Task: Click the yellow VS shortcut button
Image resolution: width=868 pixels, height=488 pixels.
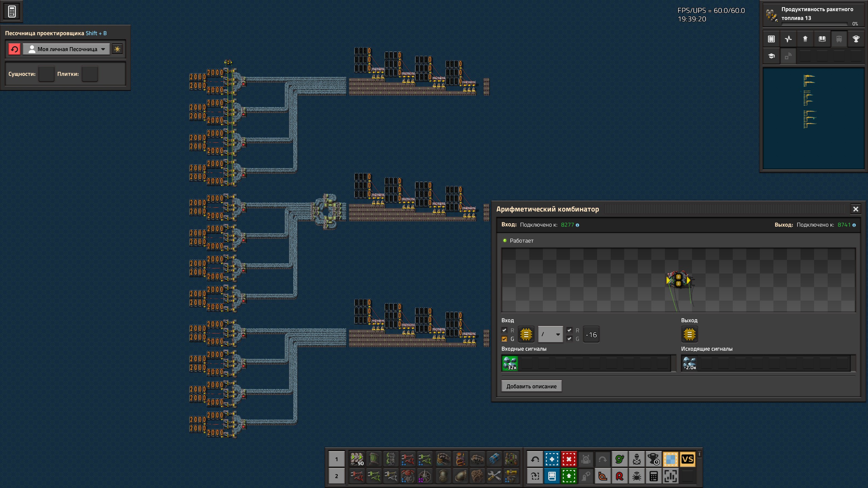Action: pyautogui.click(x=687, y=459)
